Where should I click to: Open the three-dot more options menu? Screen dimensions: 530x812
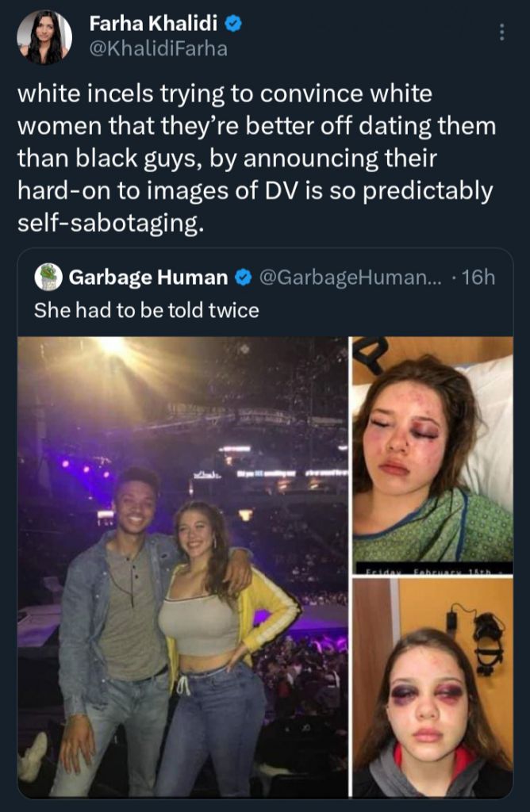[501, 32]
